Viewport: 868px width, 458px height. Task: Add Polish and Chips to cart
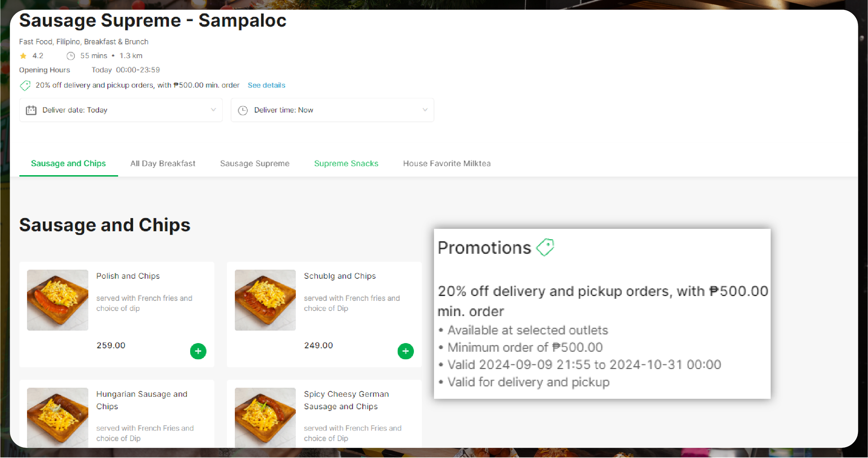[198, 351]
